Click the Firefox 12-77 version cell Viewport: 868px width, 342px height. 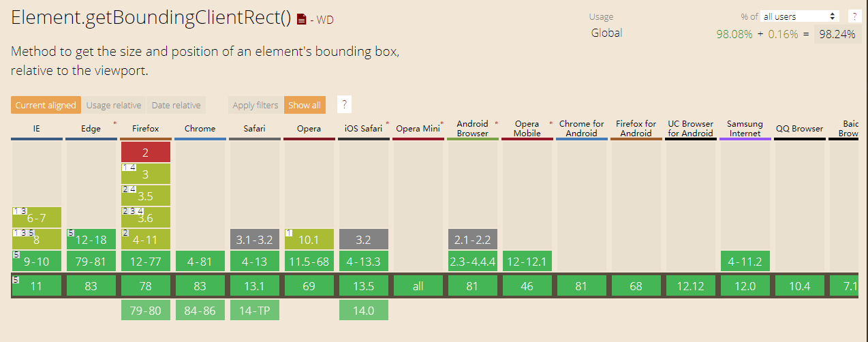(145, 261)
